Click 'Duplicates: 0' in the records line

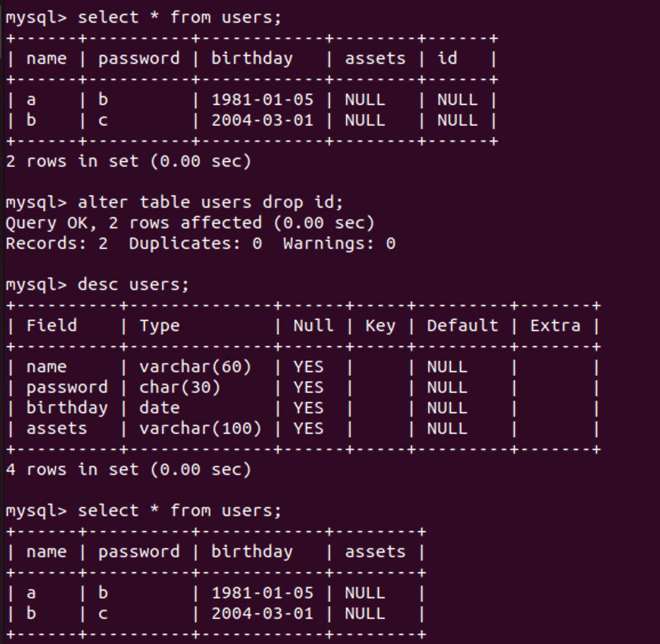click(195, 244)
